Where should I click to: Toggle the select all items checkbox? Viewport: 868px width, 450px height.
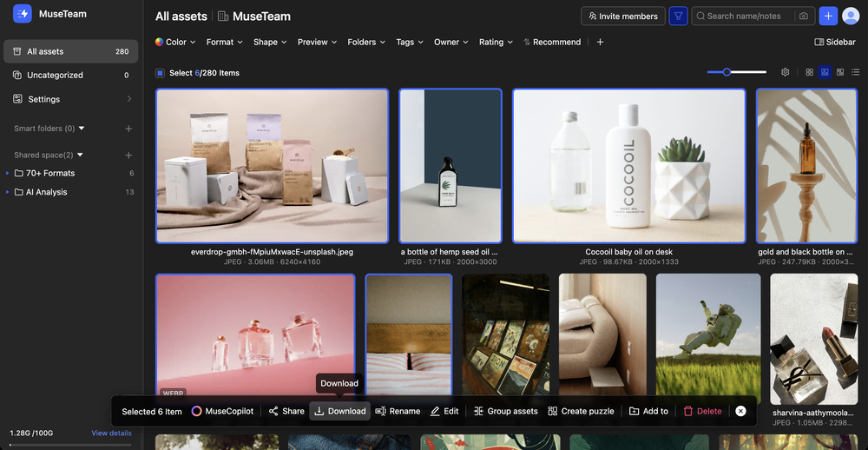coord(160,73)
